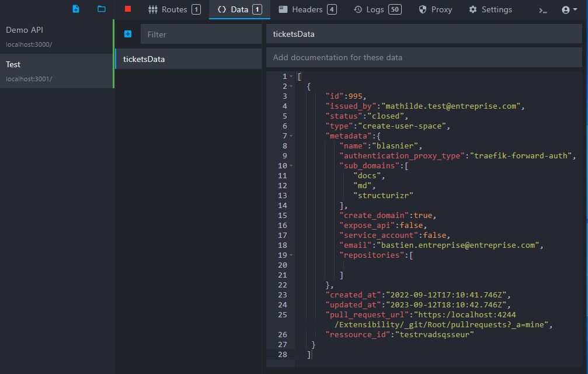
Task: Select the Demo API environment
Action: 57,36
